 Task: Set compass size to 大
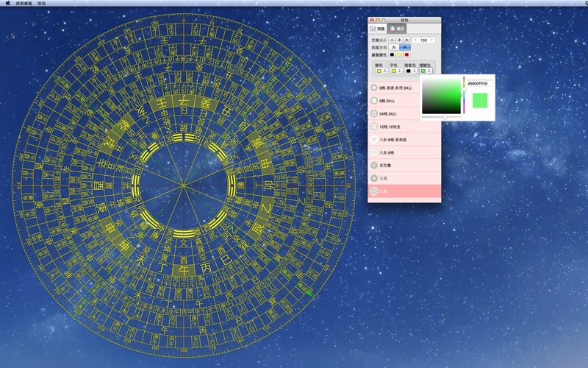(406, 40)
